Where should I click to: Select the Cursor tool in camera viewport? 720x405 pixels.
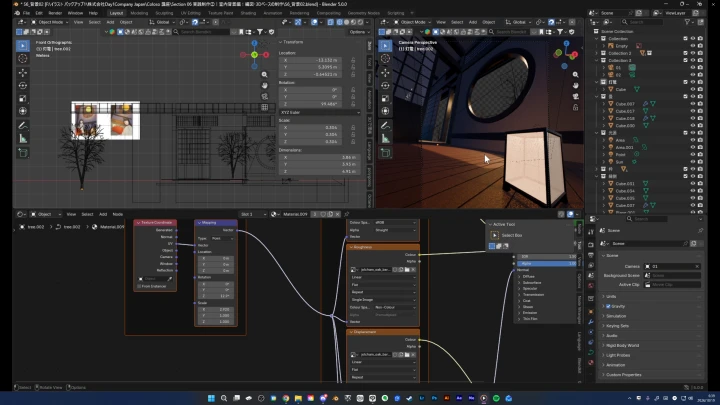click(385, 58)
